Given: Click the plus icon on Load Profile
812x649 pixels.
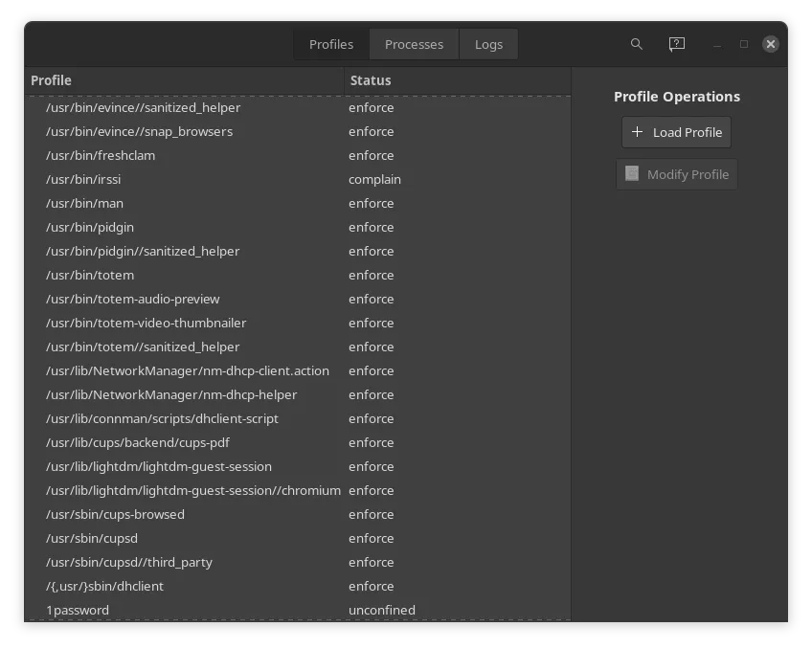Looking at the screenshot, I should click(638, 132).
